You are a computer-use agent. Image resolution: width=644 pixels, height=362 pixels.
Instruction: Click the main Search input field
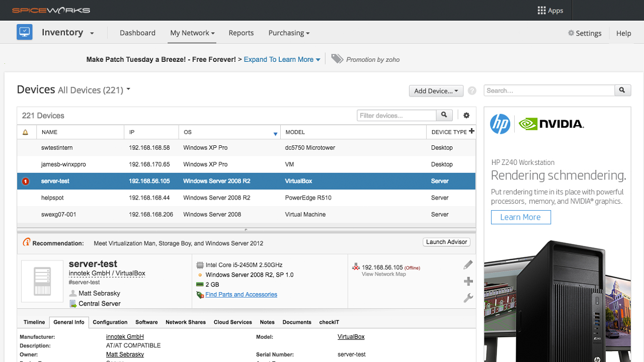click(x=549, y=90)
